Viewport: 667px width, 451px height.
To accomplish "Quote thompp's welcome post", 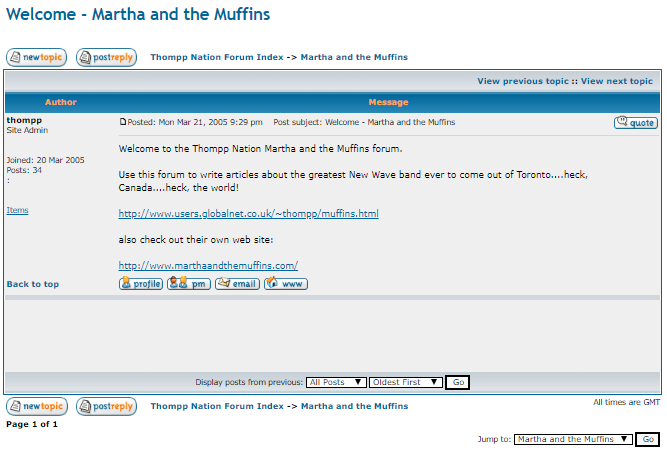I will pos(635,123).
